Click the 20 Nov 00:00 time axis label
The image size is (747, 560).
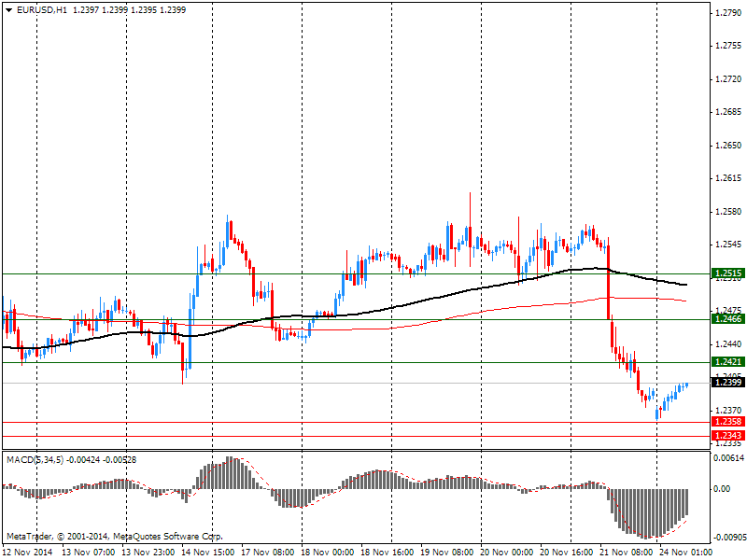[506, 552]
